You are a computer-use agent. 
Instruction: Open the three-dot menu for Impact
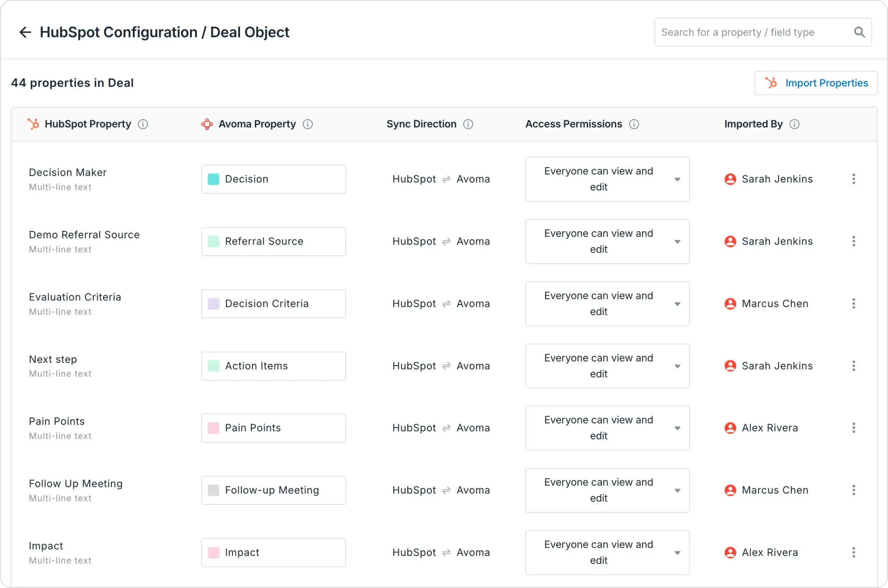tap(854, 552)
